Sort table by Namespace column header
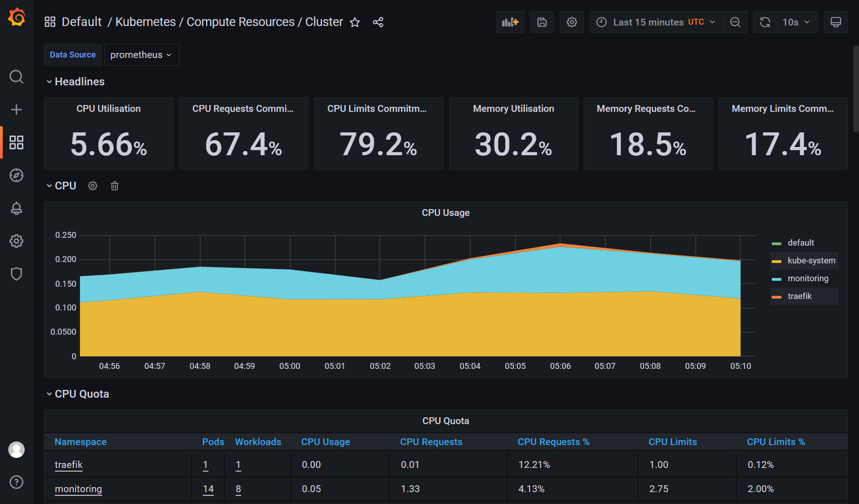The image size is (859, 504). tap(80, 442)
